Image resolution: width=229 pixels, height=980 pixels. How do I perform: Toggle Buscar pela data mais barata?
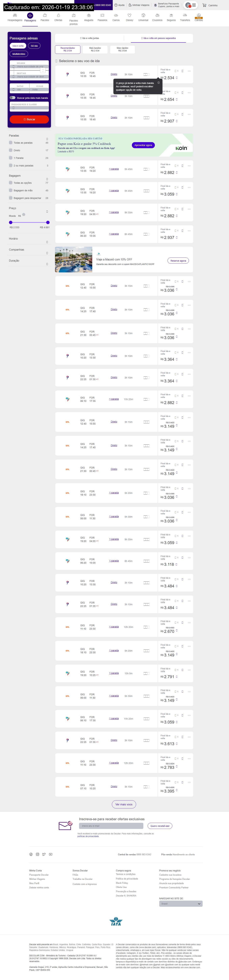(x=13, y=98)
